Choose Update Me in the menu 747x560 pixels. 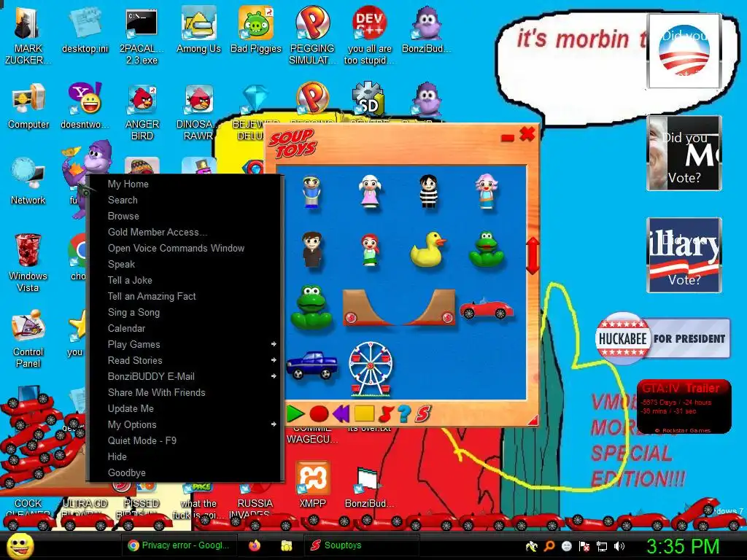[131, 408]
